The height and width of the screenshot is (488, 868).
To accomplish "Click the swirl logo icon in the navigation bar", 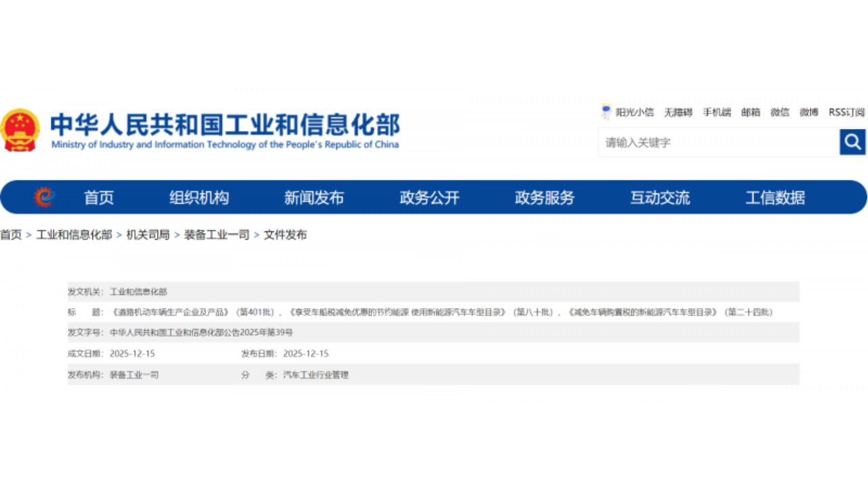I will click(x=45, y=197).
